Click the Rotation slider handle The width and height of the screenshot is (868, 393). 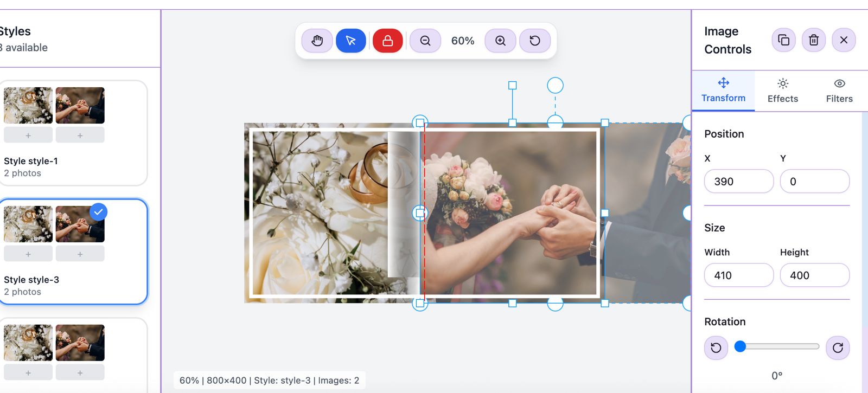[x=740, y=346]
